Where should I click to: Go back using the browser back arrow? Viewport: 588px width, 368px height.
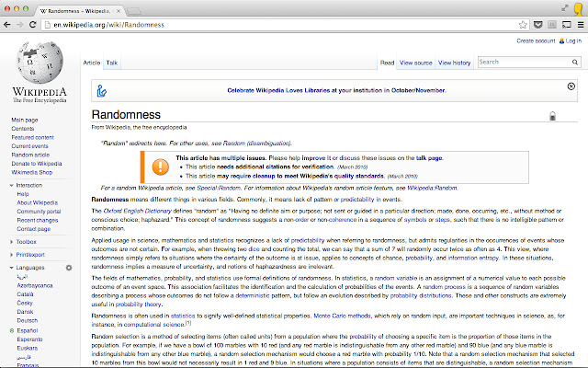tap(6, 25)
